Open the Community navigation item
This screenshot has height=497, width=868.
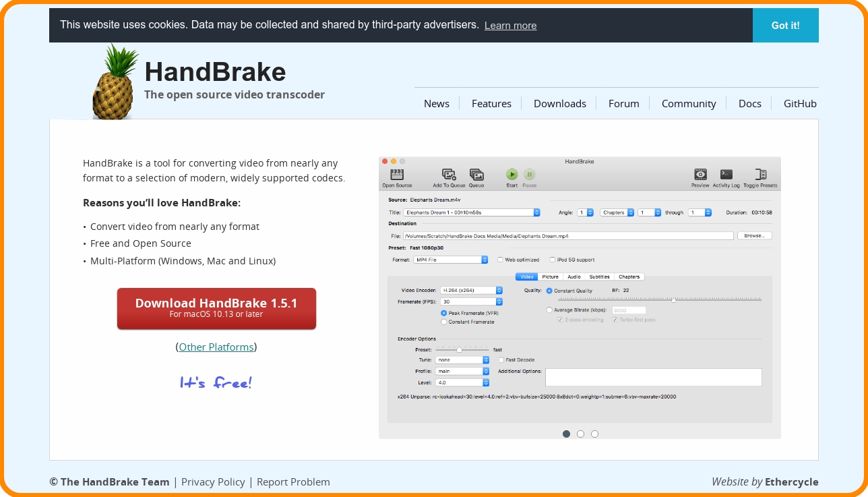689,103
